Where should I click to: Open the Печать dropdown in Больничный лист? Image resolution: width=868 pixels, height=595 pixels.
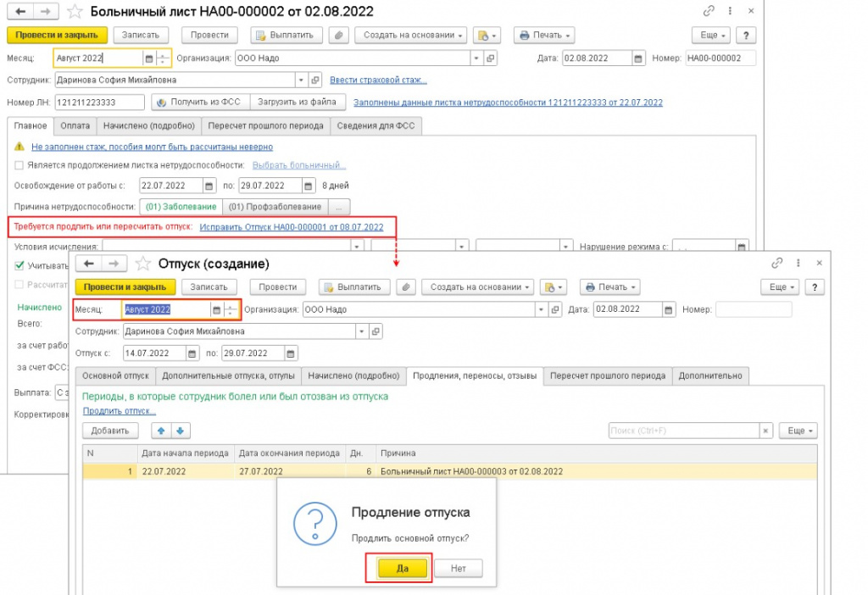click(x=544, y=35)
